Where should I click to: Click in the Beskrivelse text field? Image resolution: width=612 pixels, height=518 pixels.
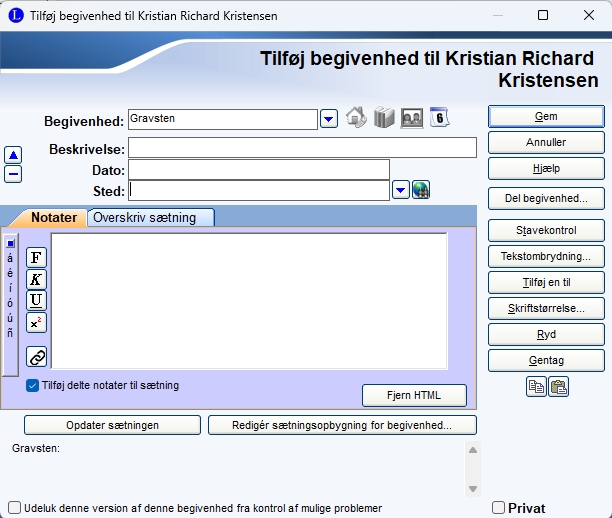[x=302, y=148]
